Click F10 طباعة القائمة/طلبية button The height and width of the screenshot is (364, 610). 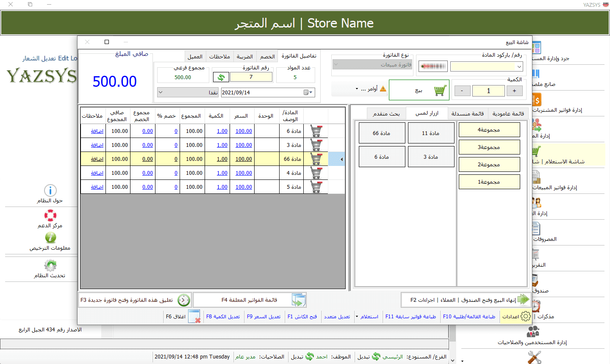pos(469,316)
